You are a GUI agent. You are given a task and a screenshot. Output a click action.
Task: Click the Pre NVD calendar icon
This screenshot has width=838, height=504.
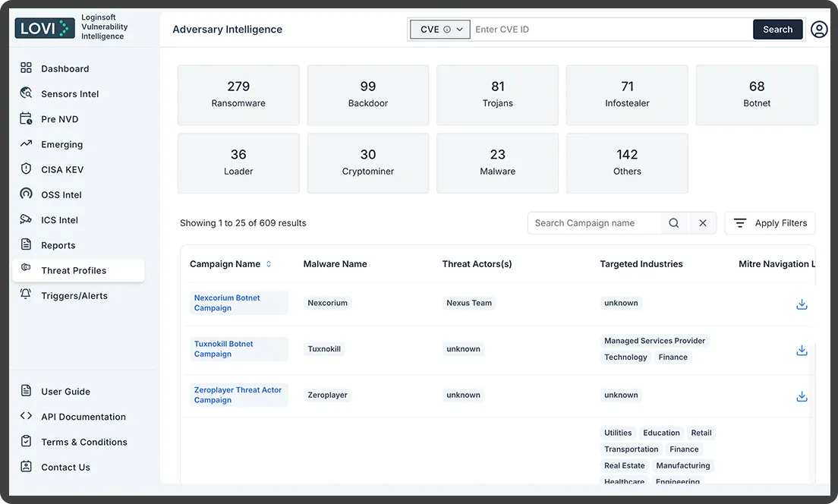(26, 118)
